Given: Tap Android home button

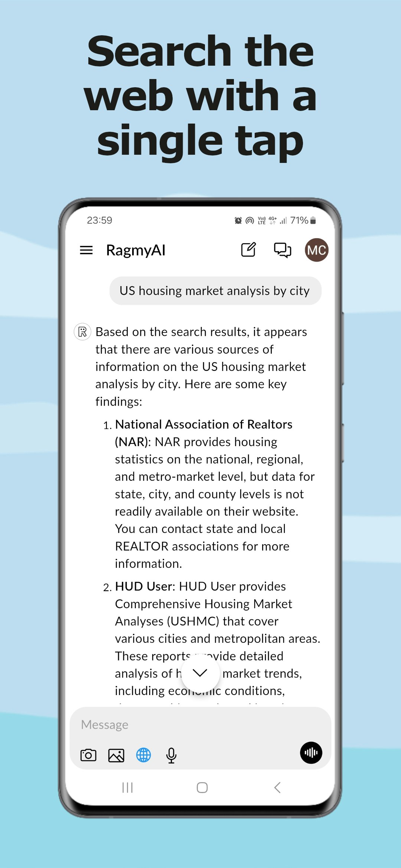Looking at the screenshot, I should point(202,787).
